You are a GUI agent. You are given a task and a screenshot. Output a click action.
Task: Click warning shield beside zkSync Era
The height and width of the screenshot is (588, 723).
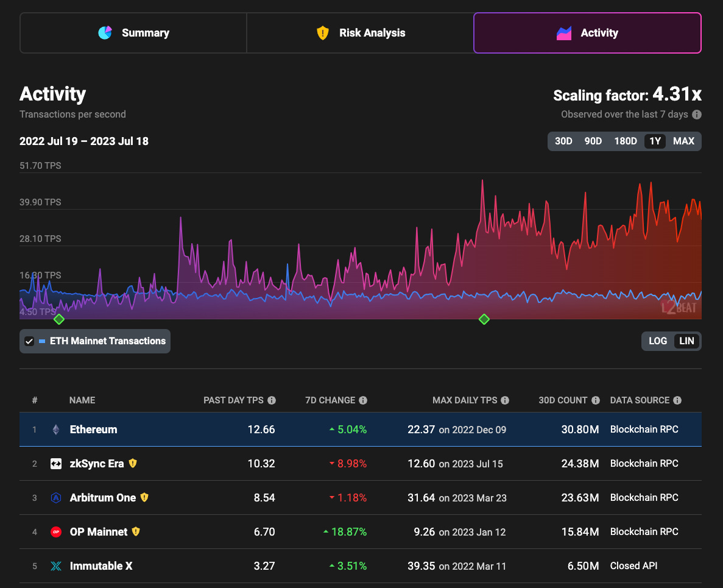point(133,463)
